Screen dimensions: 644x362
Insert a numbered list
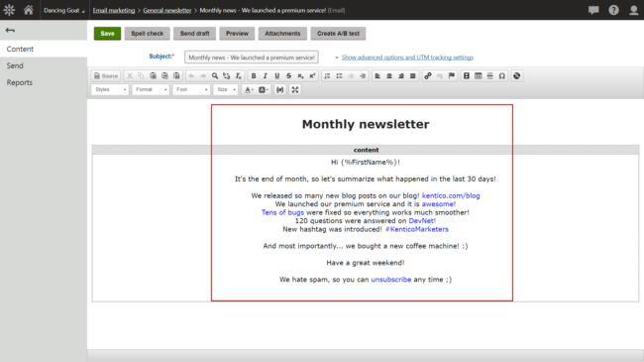pyautogui.click(x=327, y=75)
